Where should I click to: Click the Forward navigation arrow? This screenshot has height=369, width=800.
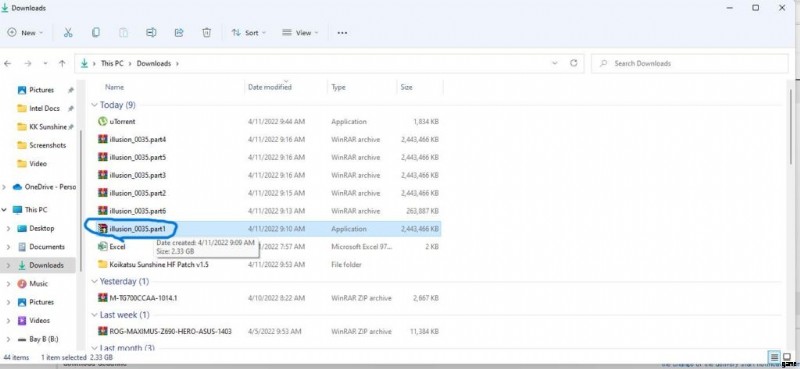(x=28, y=64)
